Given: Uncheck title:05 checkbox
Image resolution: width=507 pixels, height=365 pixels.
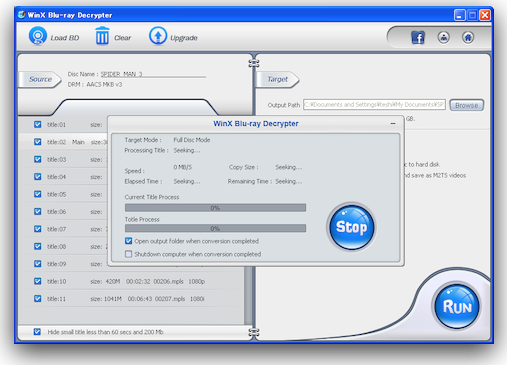Looking at the screenshot, I should pyautogui.click(x=38, y=194).
